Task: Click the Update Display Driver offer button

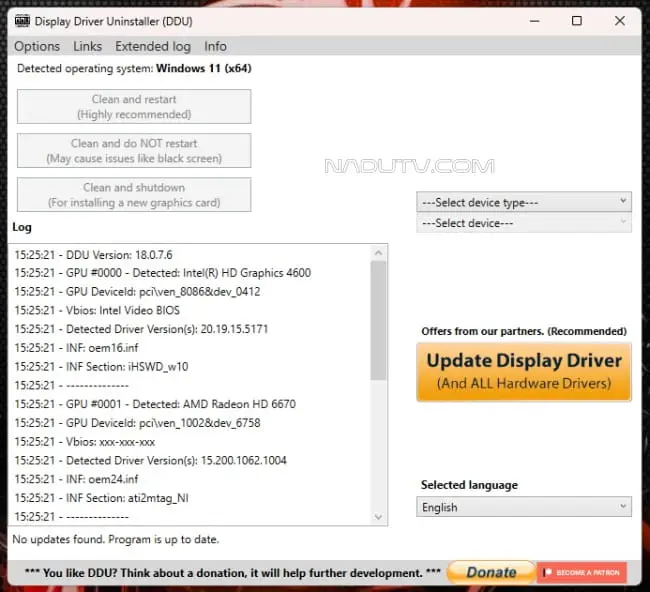Action: 524,372
